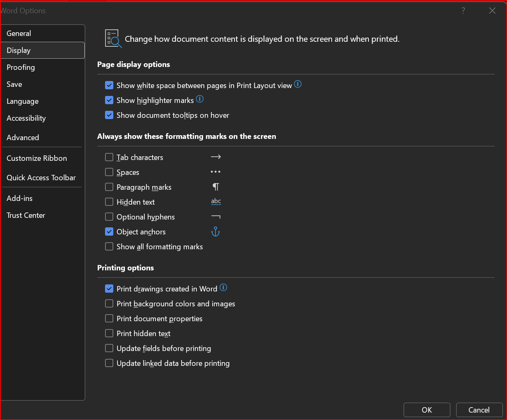Click the Display page magnifier icon

pyautogui.click(x=113, y=38)
